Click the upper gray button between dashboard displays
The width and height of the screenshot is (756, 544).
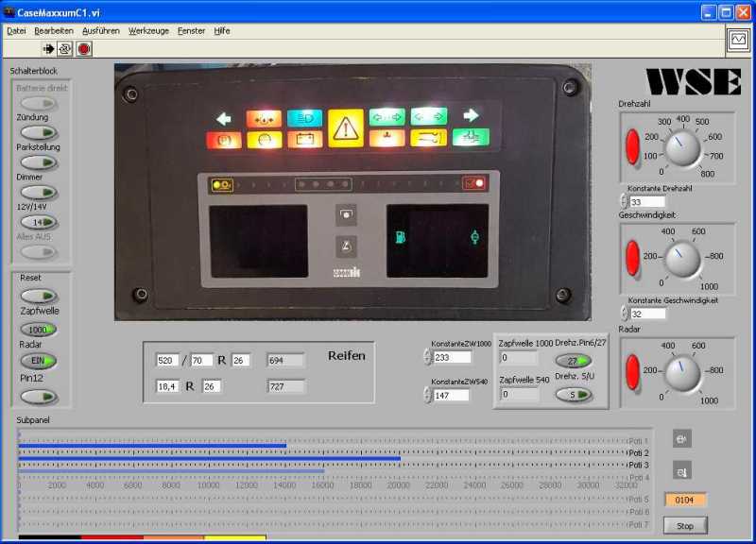(x=346, y=215)
